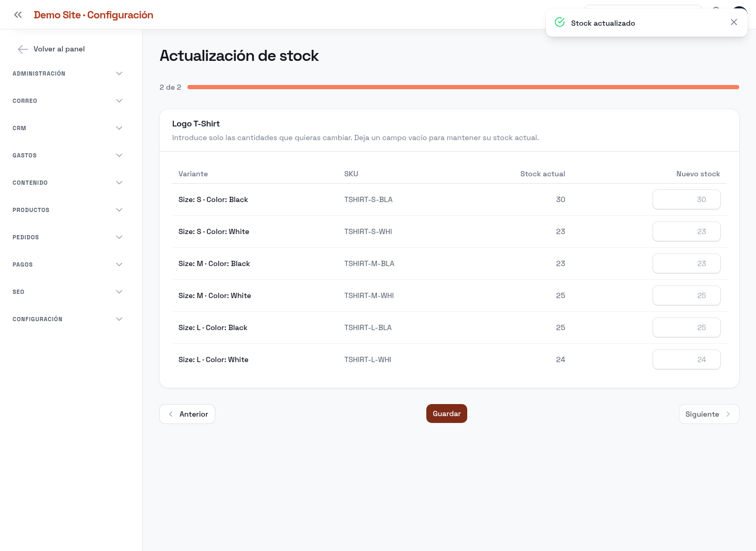
Task: Click the 'Stock actual' column header
Action: pos(543,174)
